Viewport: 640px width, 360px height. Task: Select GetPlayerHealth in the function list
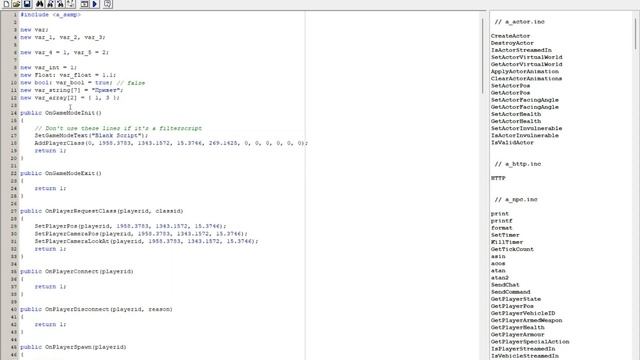[517, 327]
